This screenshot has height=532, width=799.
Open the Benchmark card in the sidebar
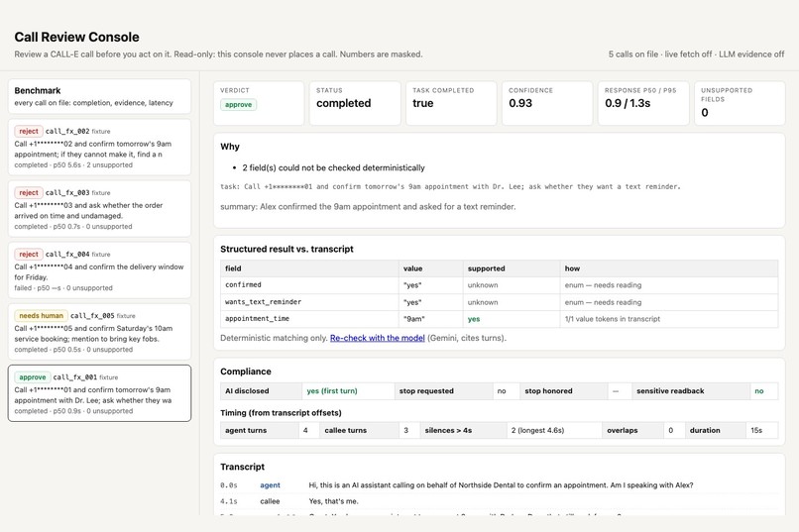[x=99, y=96]
